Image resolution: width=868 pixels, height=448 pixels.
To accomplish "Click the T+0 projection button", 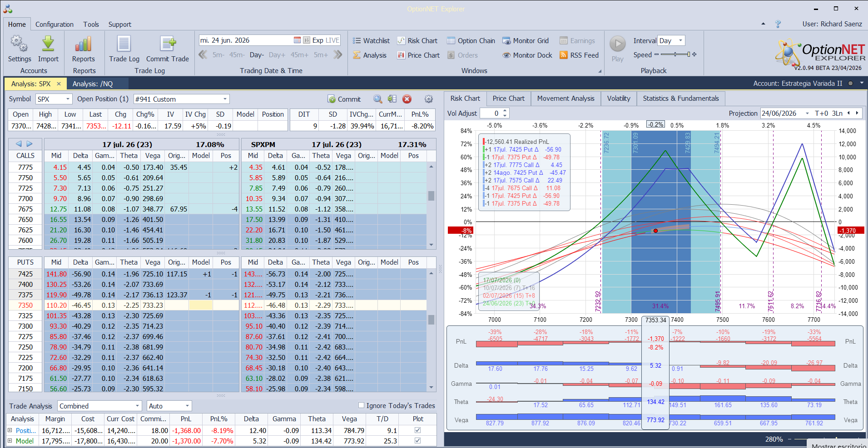I will [821, 113].
